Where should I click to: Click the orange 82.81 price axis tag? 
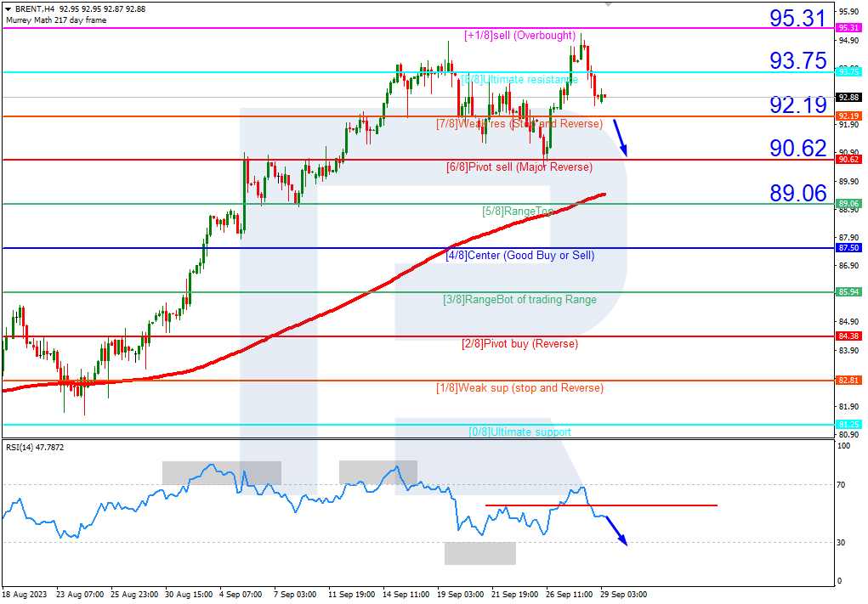[x=848, y=381]
